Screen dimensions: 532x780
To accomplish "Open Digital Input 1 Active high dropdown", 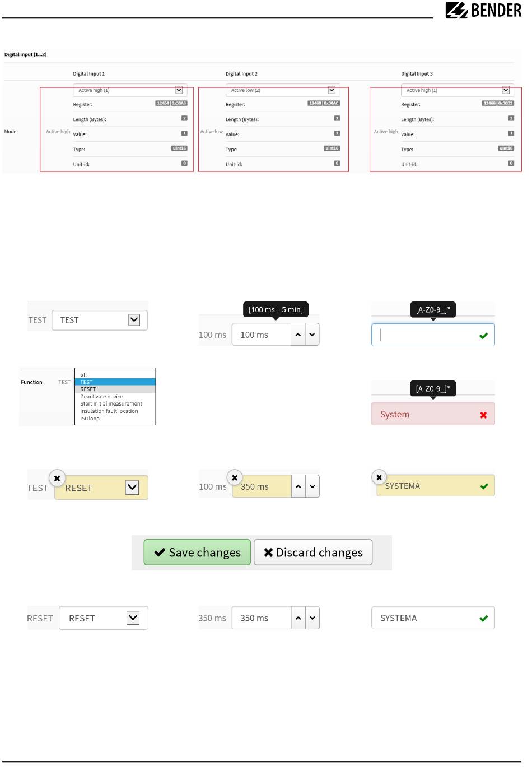I will coord(128,90).
